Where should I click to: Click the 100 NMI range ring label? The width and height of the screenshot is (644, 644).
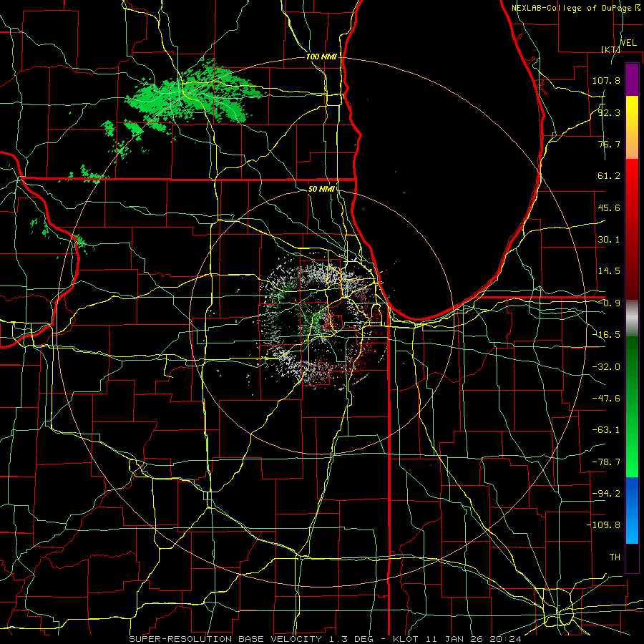[x=321, y=57]
